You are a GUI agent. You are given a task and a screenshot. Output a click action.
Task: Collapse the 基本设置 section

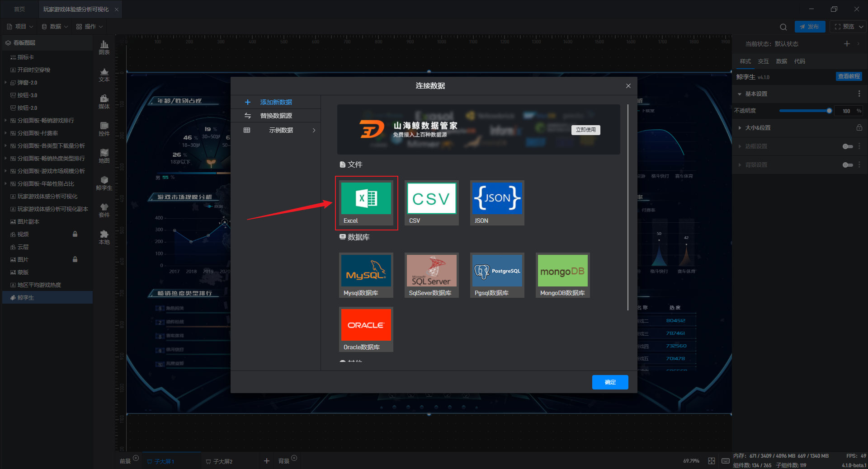pos(740,94)
